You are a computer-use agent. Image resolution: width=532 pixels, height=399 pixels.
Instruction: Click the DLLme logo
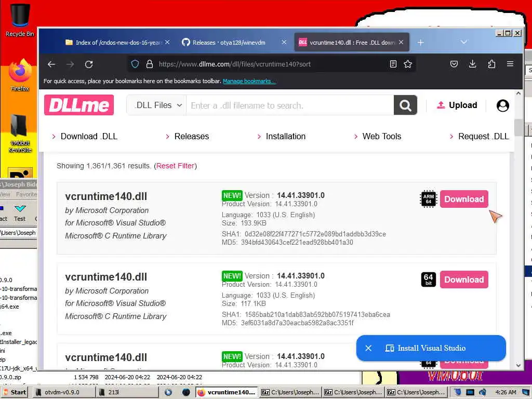click(79, 105)
